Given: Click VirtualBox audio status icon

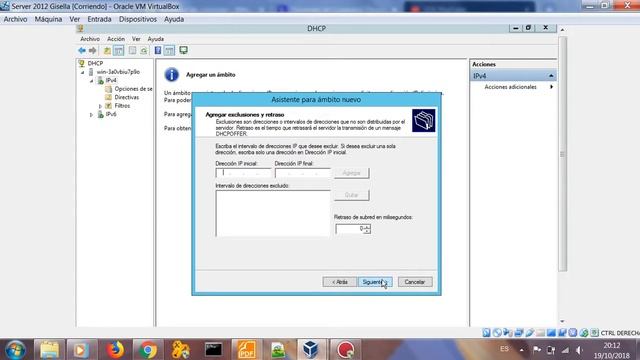Looking at the screenshot, I should [x=507, y=333].
